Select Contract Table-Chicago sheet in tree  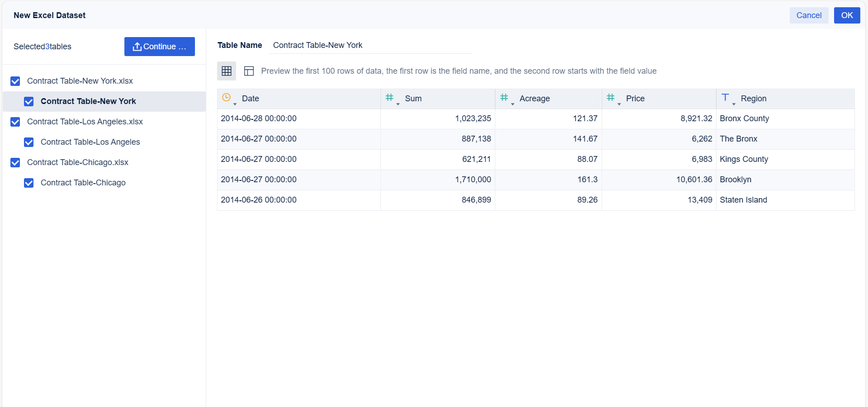83,183
